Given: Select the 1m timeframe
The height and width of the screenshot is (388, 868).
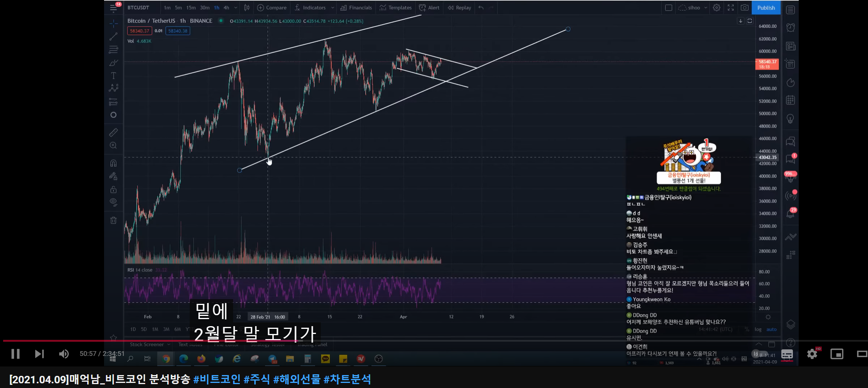Looking at the screenshot, I should tap(167, 7).
